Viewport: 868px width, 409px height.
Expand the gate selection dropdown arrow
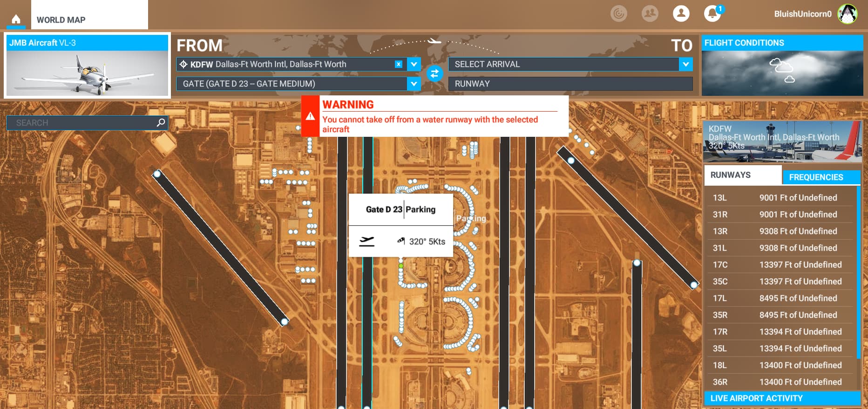tap(414, 84)
